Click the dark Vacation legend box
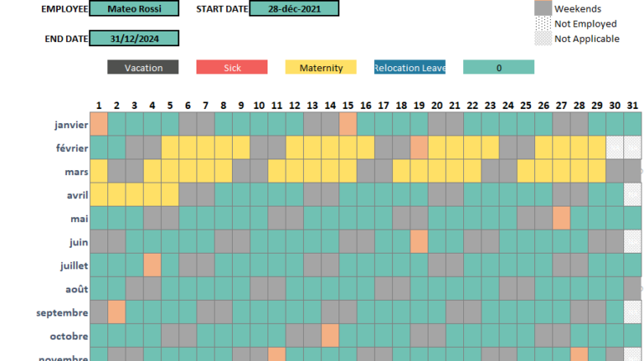The width and height of the screenshot is (644, 361). (x=143, y=68)
